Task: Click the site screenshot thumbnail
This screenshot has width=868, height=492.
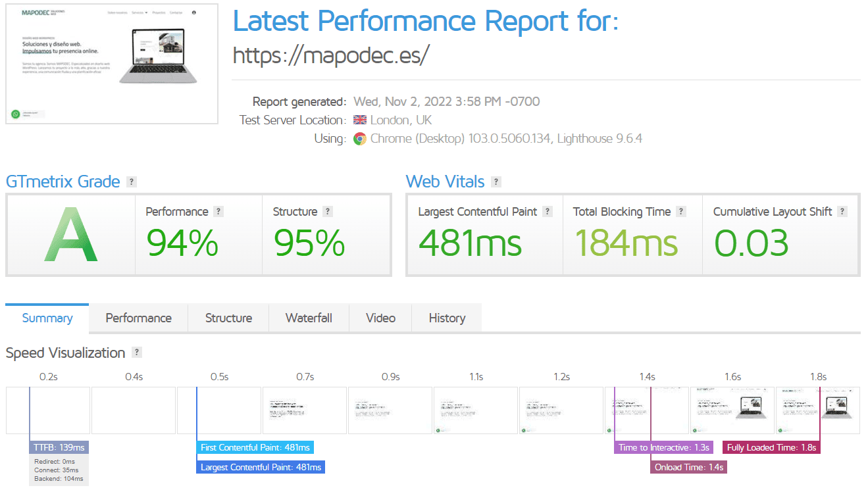Action: click(x=112, y=63)
